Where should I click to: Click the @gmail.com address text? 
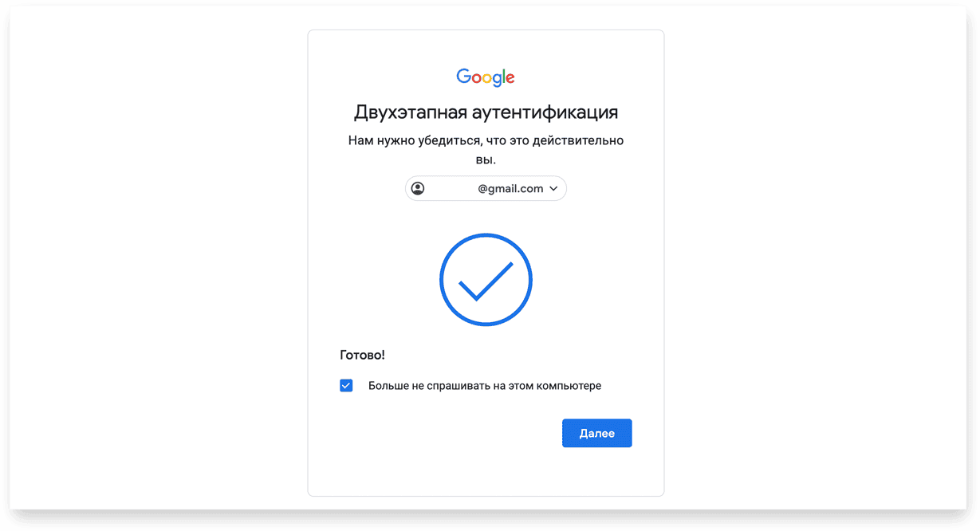510,189
